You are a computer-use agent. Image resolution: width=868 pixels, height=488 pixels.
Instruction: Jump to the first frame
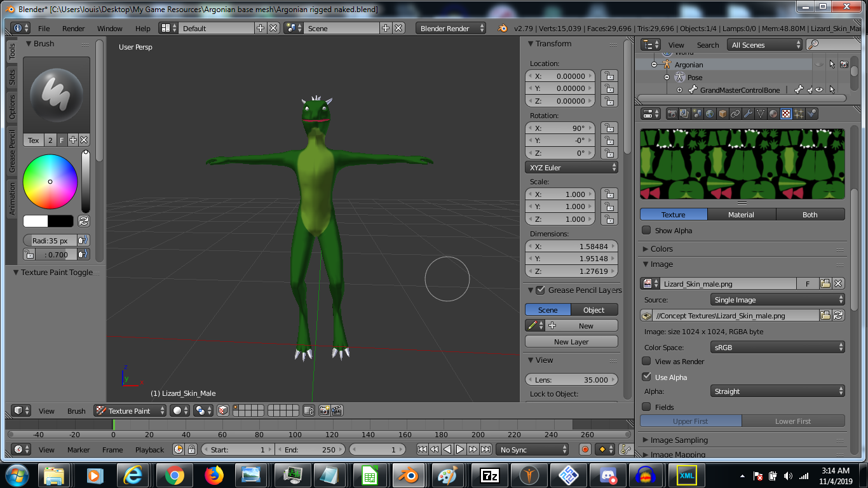pos(422,449)
